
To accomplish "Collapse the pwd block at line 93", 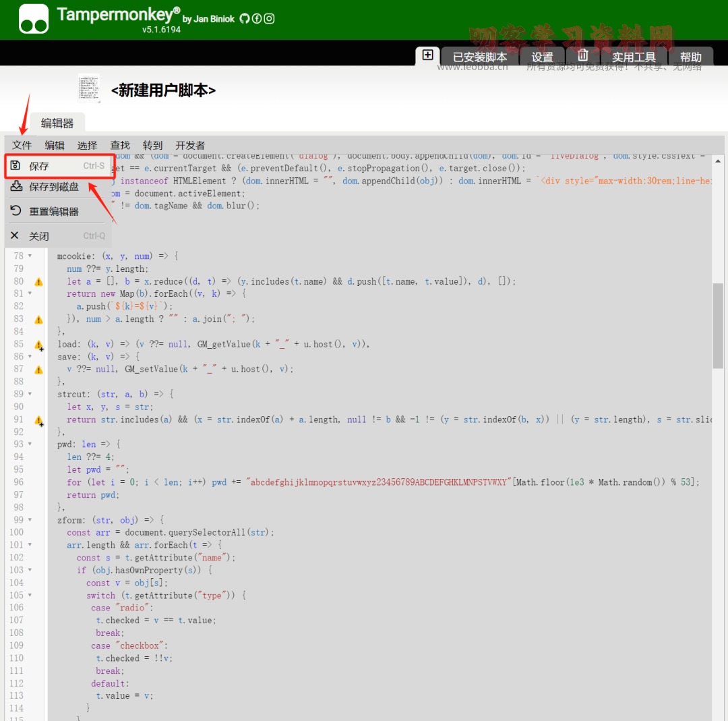I will coord(30,444).
